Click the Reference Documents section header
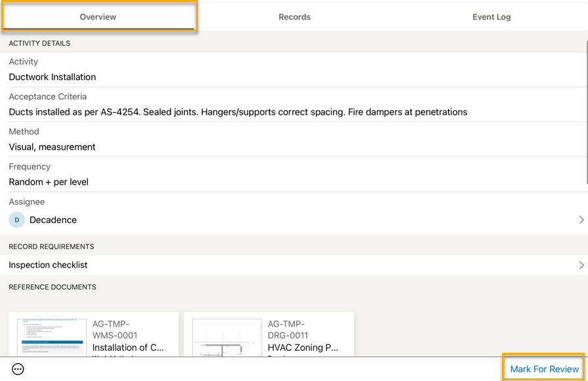Screen dimensions: 588x381 pos(52,287)
